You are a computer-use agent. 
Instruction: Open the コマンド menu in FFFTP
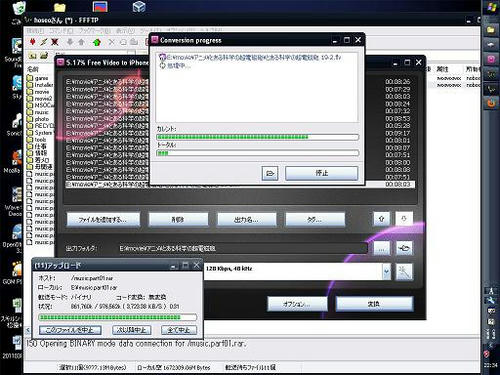point(61,31)
